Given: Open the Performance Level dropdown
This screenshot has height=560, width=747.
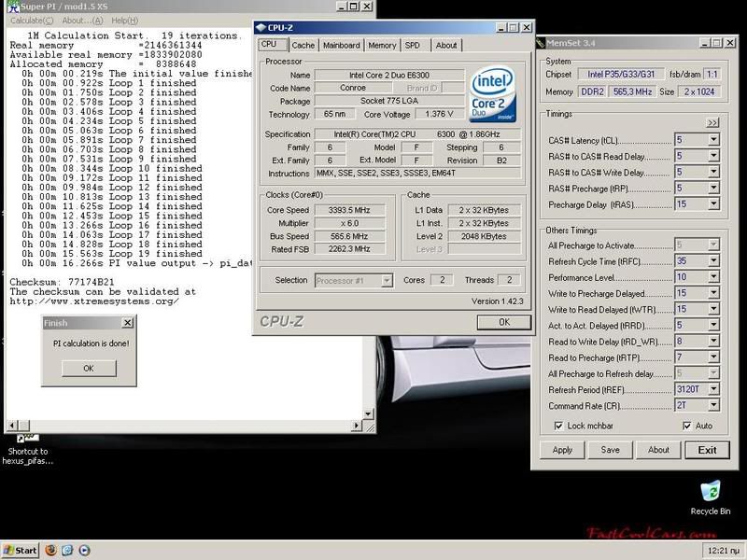Looking at the screenshot, I should click(713, 277).
